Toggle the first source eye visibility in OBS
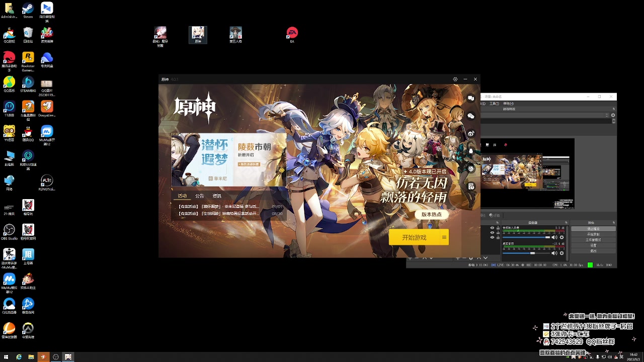The image size is (644, 362). [x=492, y=228]
